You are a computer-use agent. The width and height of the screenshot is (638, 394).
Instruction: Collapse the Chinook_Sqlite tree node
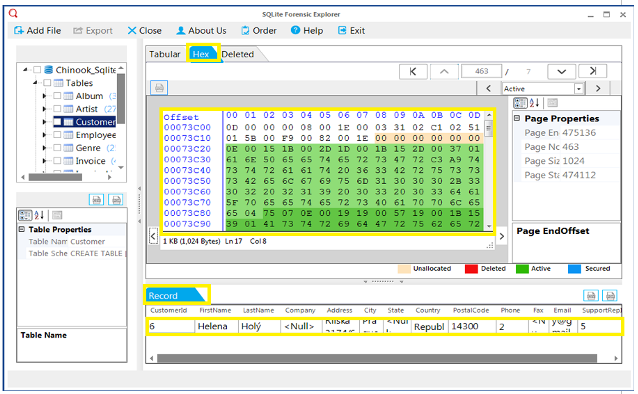point(25,70)
